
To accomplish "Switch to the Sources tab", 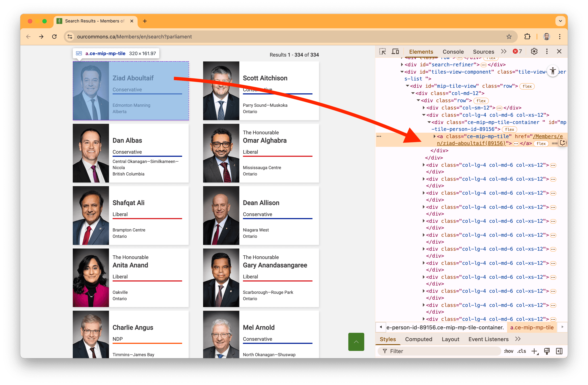I will pyautogui.click(x=484, y=52).
